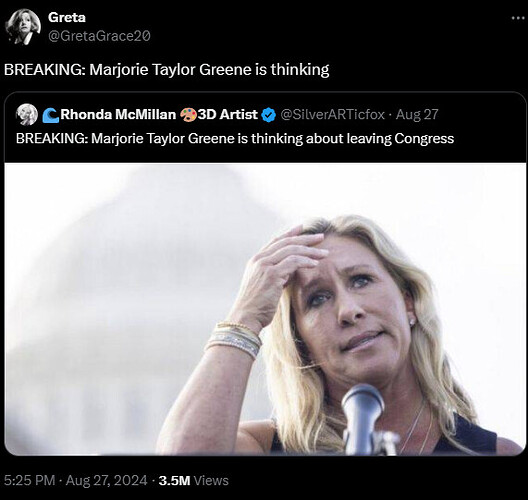Click the stacked bracelets in the photo

[x=234, y=339]
